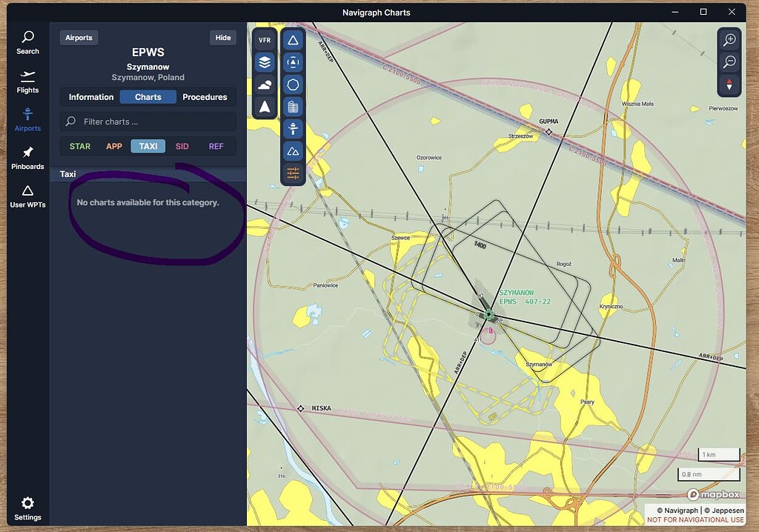Switch to the Procedures tab
This screenshot has width=759, height=532.
coord(205,96)
